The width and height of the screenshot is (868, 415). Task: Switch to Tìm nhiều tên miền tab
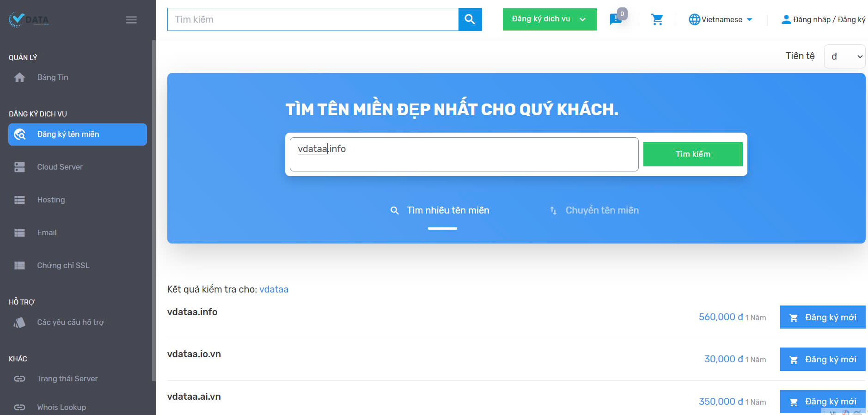pos(440,211)
